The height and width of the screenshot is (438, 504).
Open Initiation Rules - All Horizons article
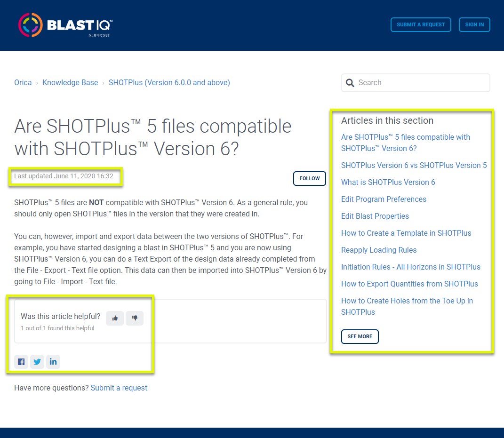(x=411, y=267)
